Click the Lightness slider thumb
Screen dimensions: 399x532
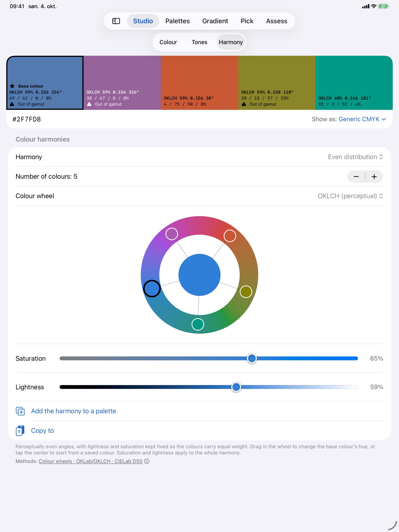coord(236,387)
